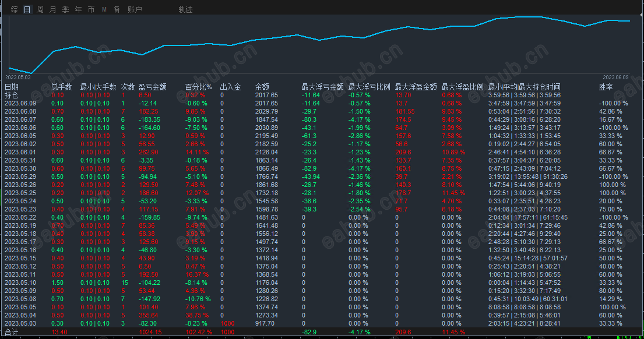Switch to the 年 yearly tab

[x=79, y=9]
